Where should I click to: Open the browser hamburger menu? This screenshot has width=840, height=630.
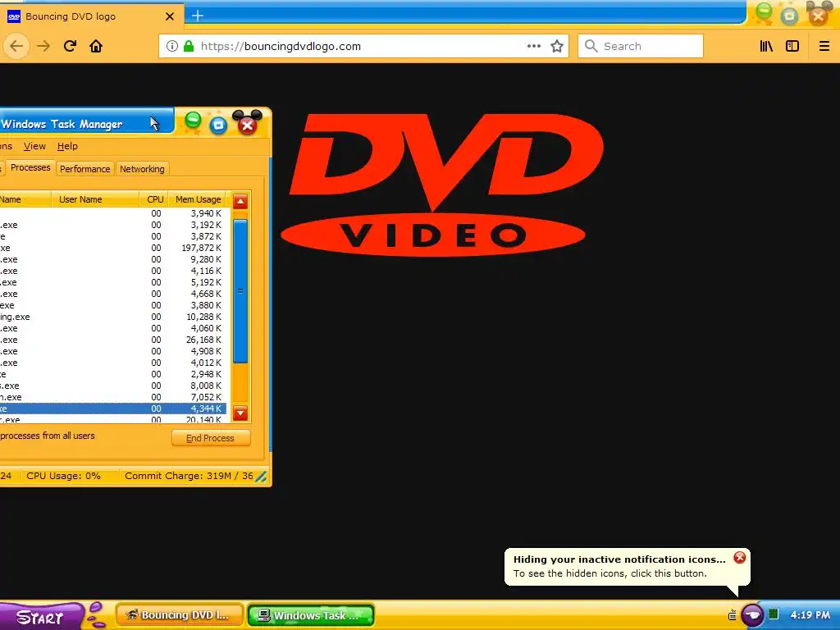coord(824,46)
